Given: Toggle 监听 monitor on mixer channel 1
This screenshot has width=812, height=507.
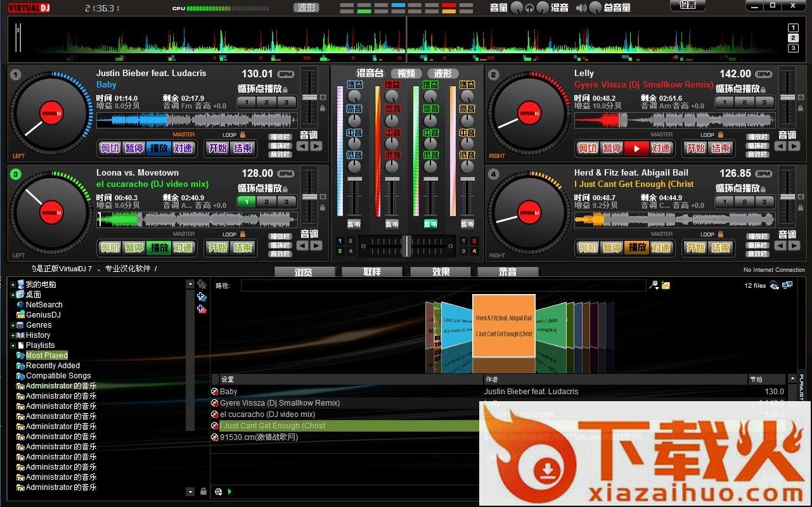Looking at the screenshot, I should pyautogui.click(x=354, y=224).
